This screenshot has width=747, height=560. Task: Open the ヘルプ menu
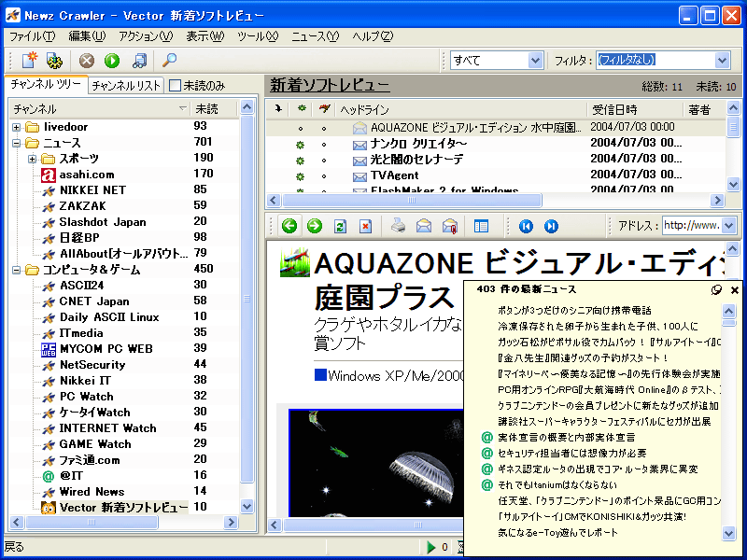point(373,36)
